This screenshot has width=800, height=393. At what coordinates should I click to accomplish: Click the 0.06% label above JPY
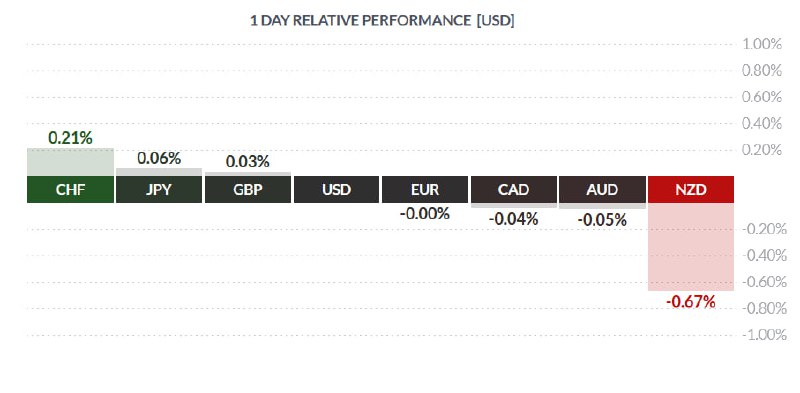159,158
